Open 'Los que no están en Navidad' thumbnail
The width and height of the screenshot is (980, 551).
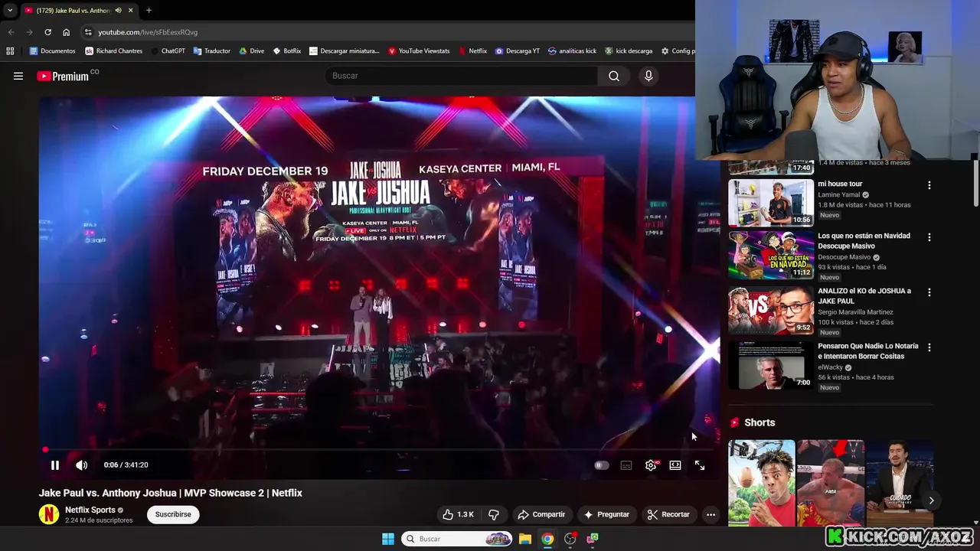coord(770,255)
